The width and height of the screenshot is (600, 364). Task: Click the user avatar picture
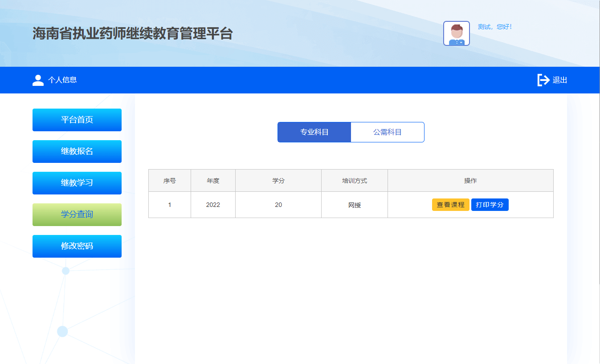click(456, 33)
